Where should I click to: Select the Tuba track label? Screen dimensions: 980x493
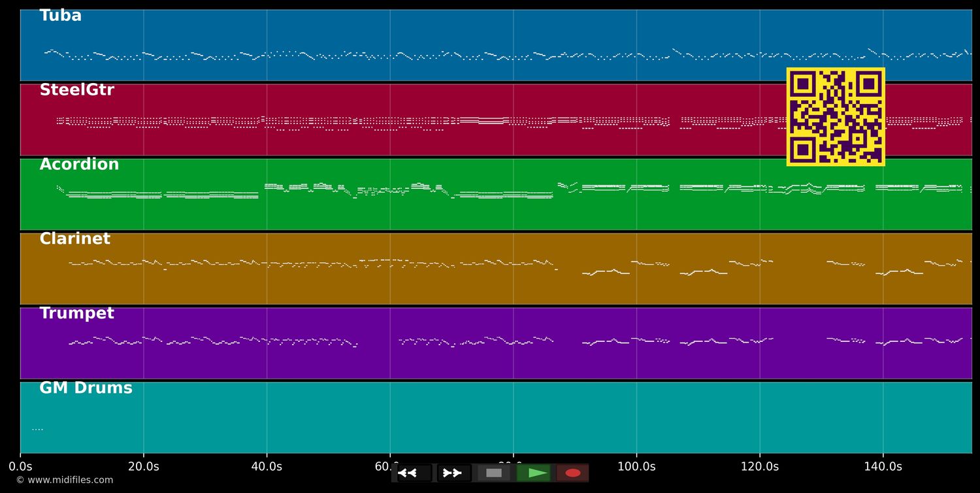pyautogui.click(x=61, y=16)
